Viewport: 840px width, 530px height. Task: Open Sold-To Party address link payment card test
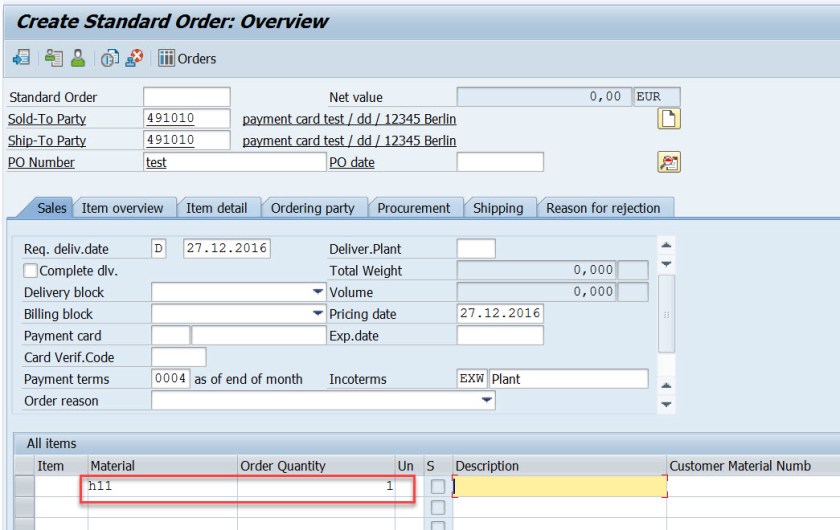click(x=349, y=119)
